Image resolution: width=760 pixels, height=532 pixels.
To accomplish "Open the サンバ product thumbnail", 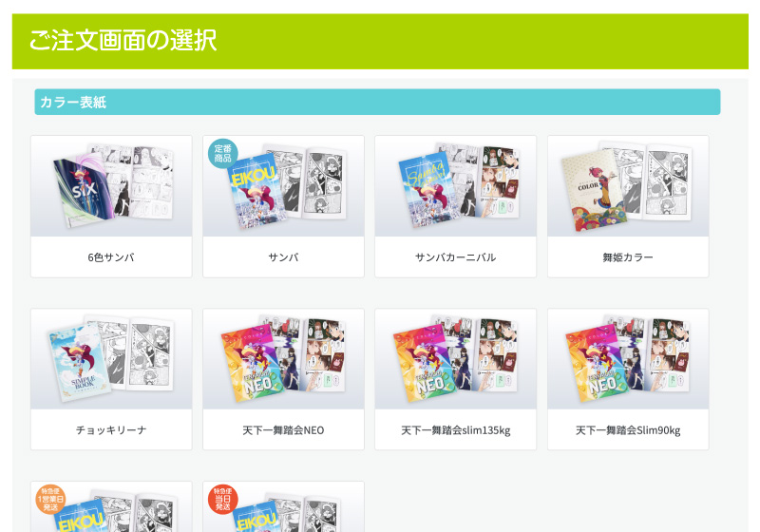I will pos(283,186).
